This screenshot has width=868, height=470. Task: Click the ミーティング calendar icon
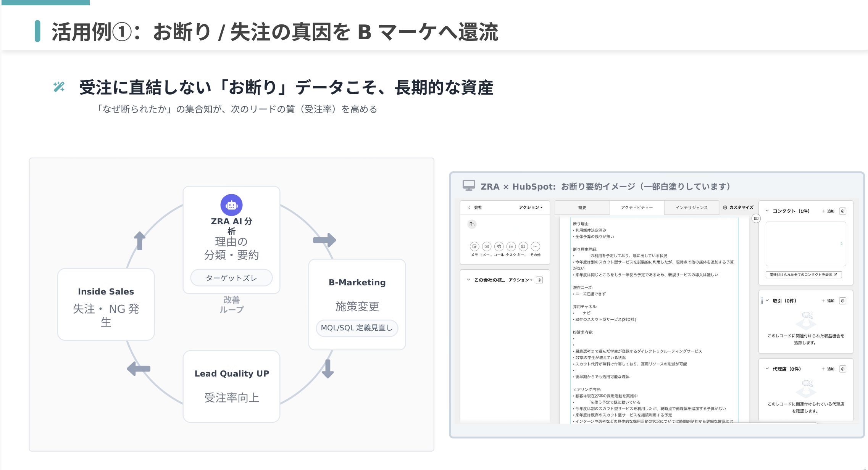point(523,246)
